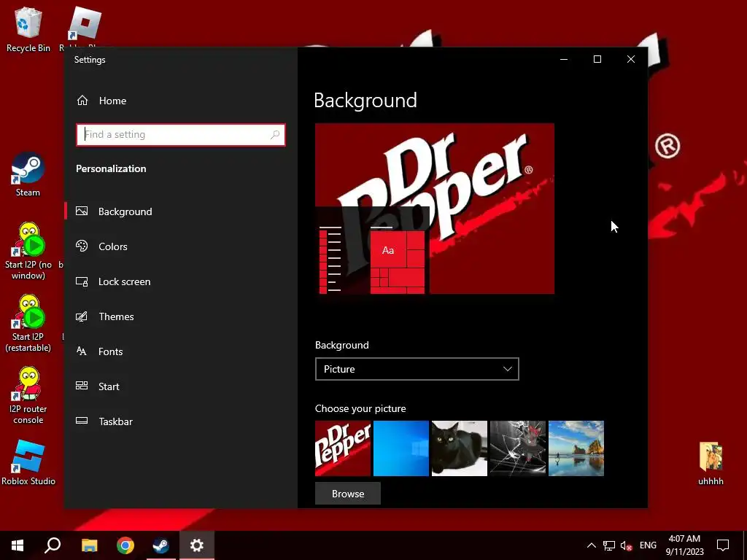This screenshot has height=560, width=747.
Task: Click the muted volume tray icon
Action: (626, 545)
